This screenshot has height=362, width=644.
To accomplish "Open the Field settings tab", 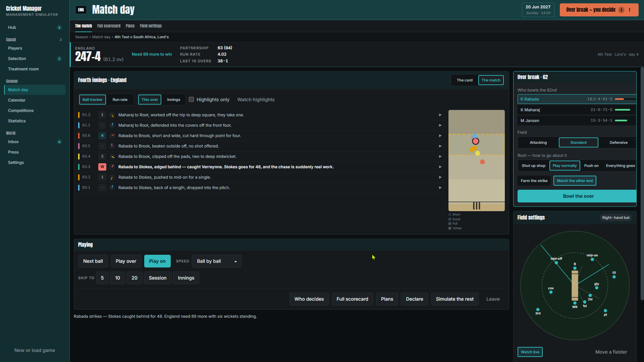I will tap(151, 26).
